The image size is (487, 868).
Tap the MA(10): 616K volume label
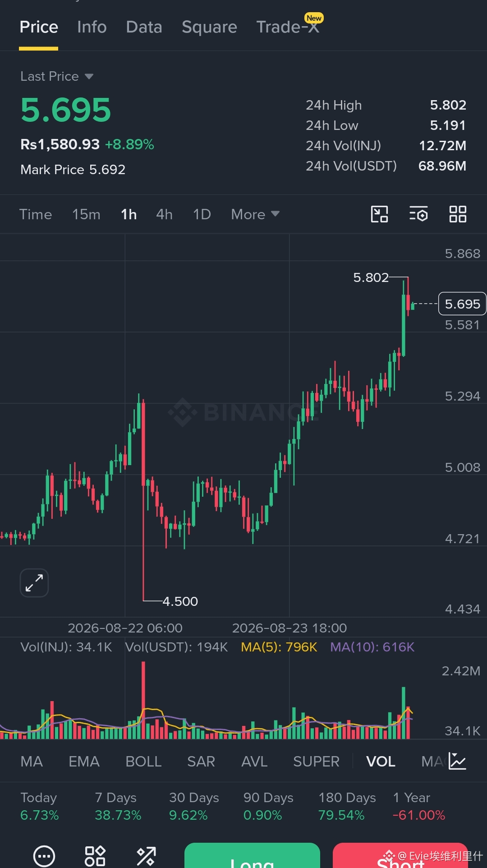372,647
